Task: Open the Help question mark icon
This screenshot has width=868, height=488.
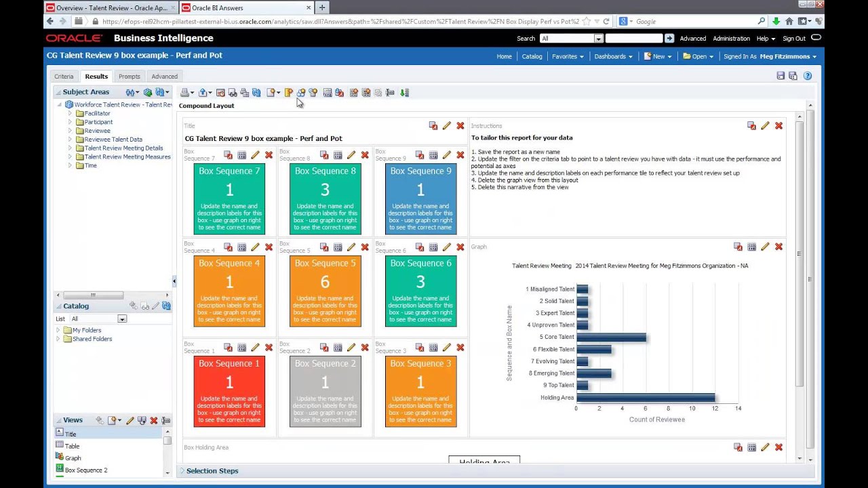Action: click(808, 76)
